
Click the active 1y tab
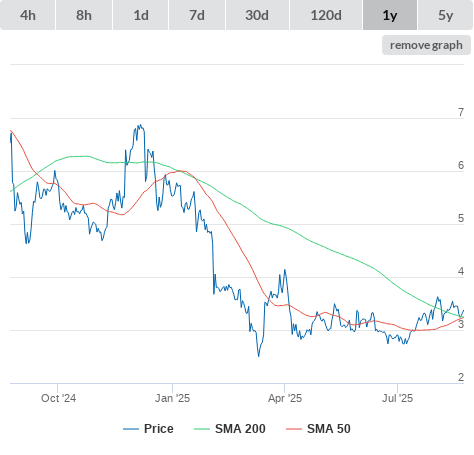[390, 15]
